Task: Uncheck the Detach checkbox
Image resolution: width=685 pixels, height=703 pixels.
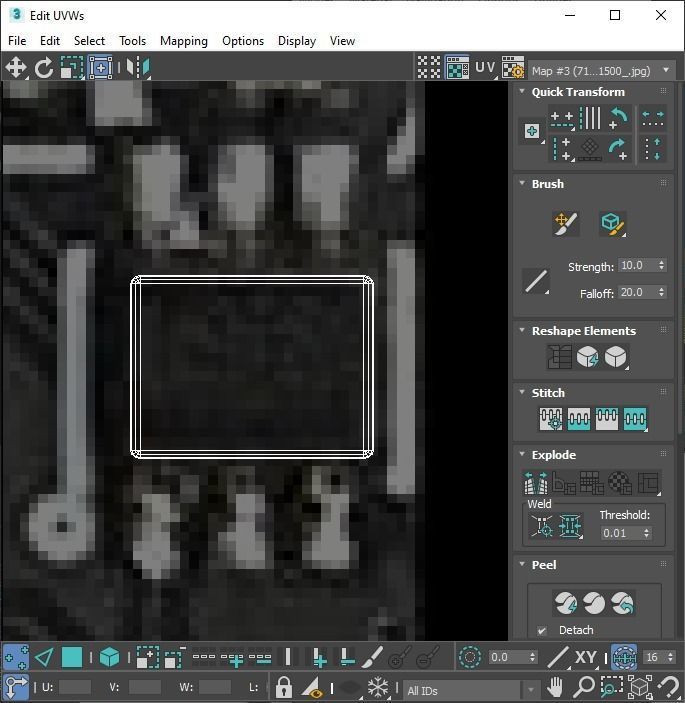Action: (542, 630)
